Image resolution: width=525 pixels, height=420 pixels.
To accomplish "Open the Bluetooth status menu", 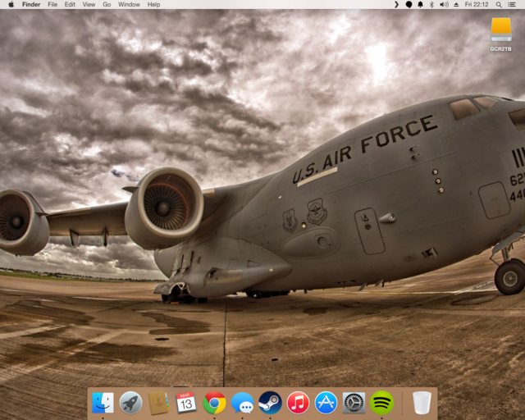I will (431, 4).
